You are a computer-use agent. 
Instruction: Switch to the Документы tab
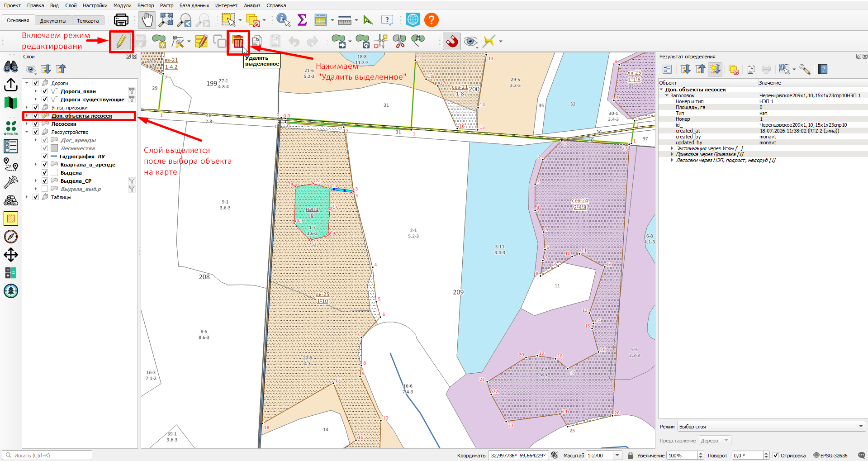53,21
